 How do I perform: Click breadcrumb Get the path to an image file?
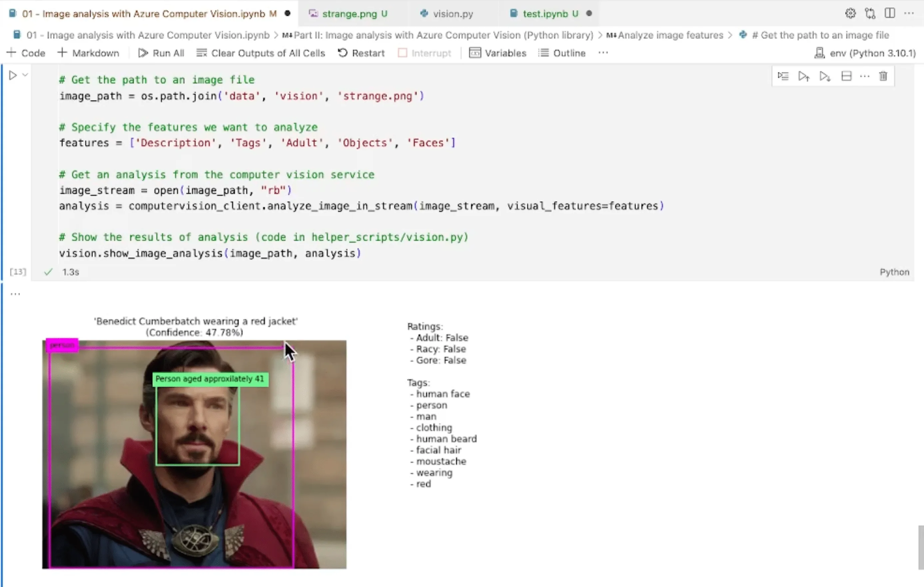pyautogui.click(x=820, y=35)
